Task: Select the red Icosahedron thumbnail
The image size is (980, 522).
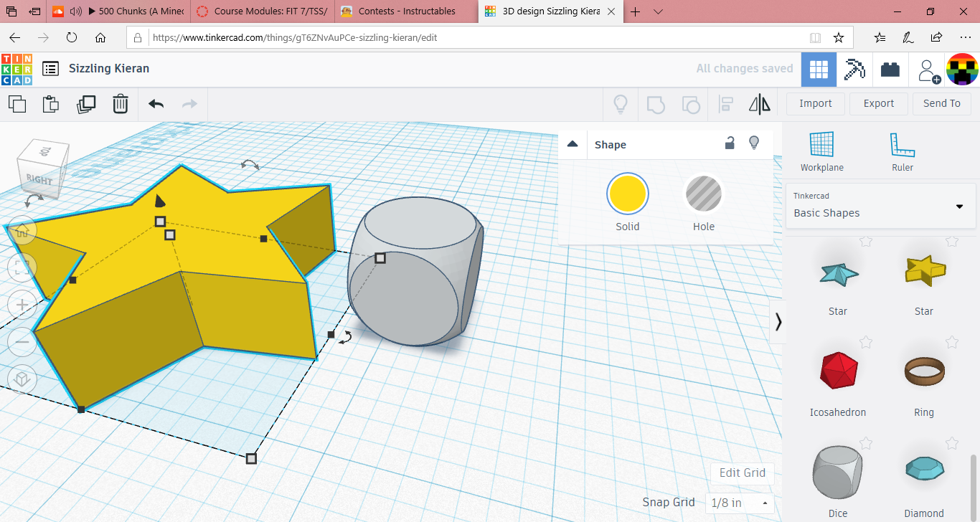Action: tap(838, 371)
